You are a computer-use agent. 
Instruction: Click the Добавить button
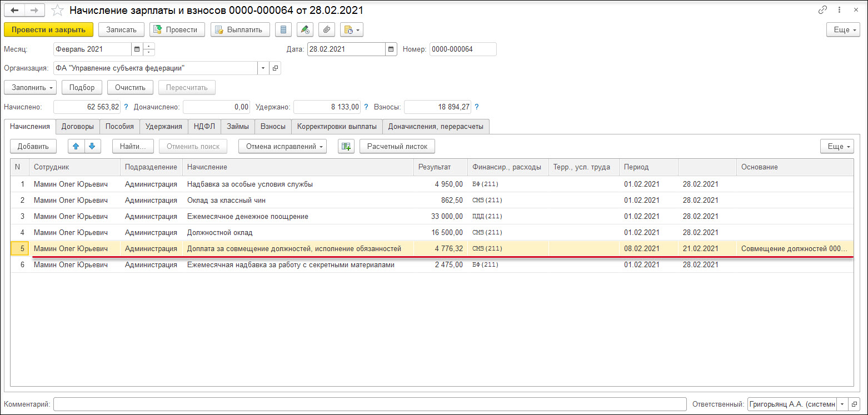point(33,146)
